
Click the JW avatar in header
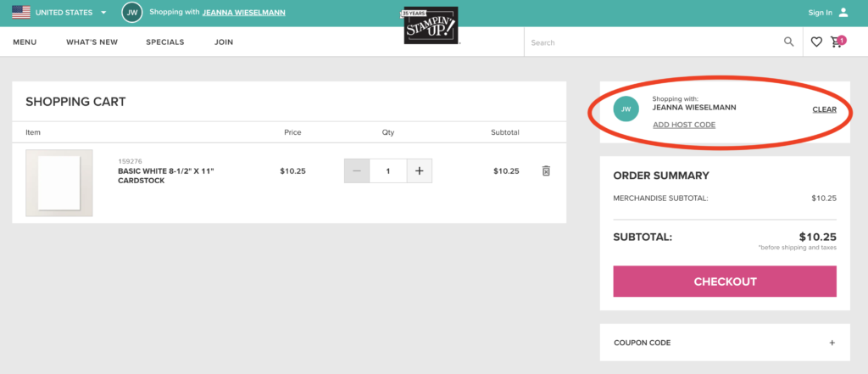131,12
